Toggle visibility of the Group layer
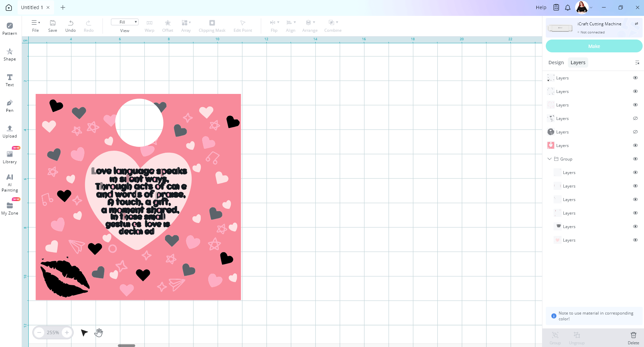Screen dimensions: 644x347 click(635, 159)
